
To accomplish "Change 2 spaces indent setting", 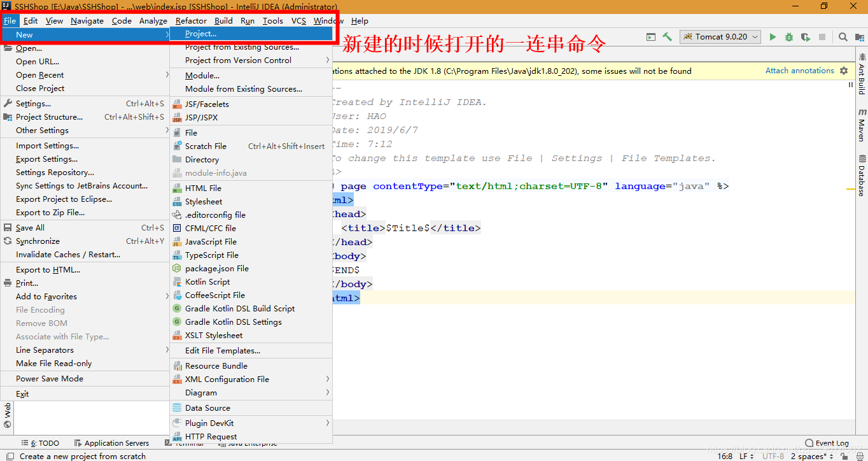I will [x=812, y=456].
